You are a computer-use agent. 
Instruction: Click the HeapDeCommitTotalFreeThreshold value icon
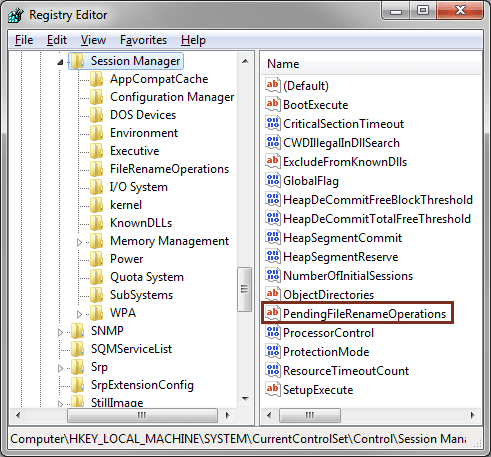click(272, 218)
